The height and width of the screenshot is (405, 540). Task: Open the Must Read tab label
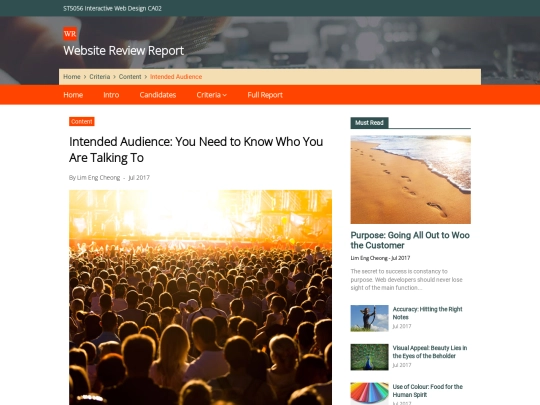pos(369,123)
